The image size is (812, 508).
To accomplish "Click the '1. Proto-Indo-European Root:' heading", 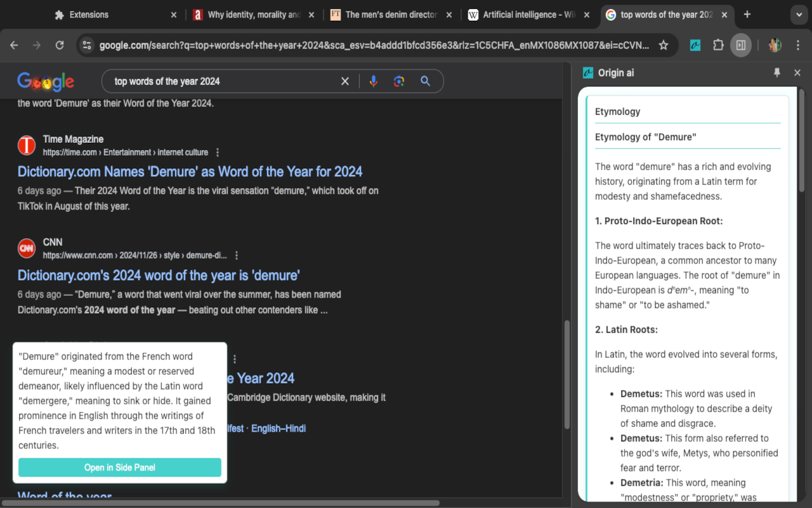I will [659, 221].
